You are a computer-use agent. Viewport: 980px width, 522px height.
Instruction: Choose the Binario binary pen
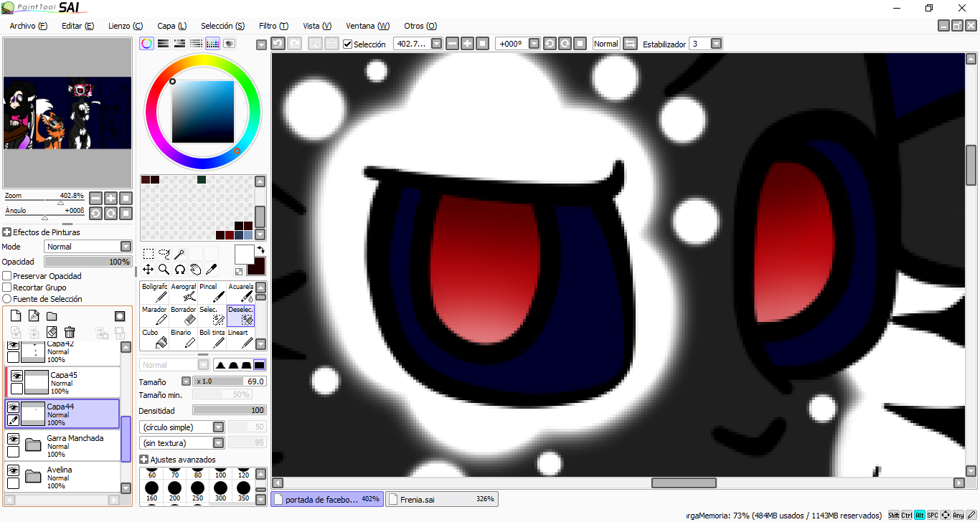[183, 338]
